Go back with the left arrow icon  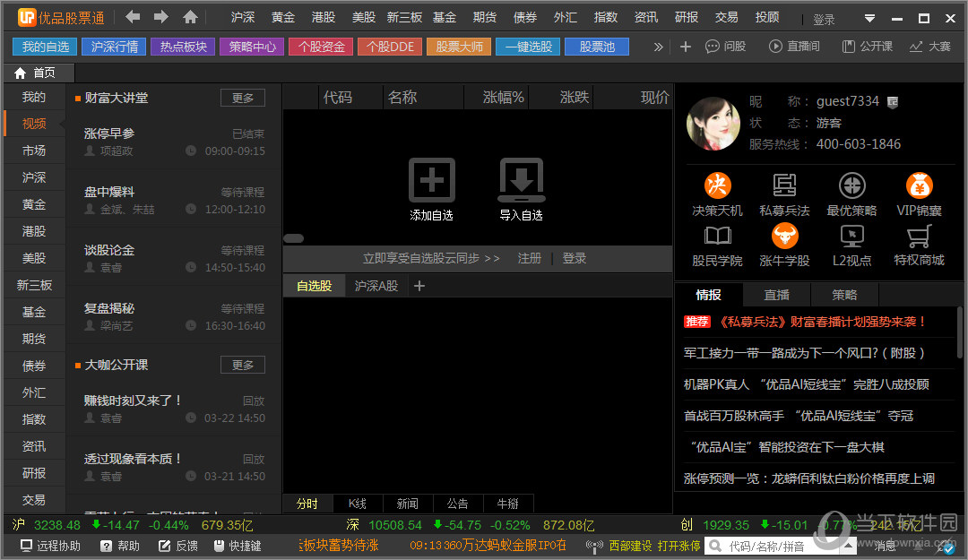[x=132, y=17]
